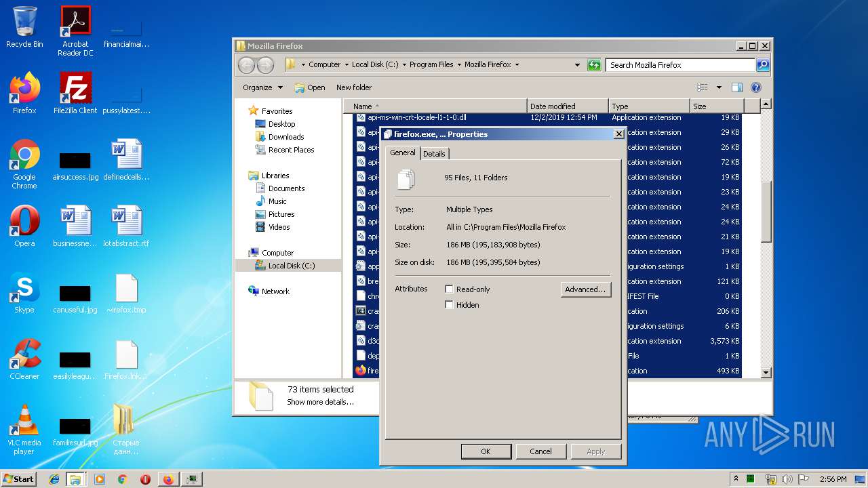Image resolution: width=868 pixels, height=488 pixels.
Task: Open Downloads in the navigation pane
Action: click(285, 137)
